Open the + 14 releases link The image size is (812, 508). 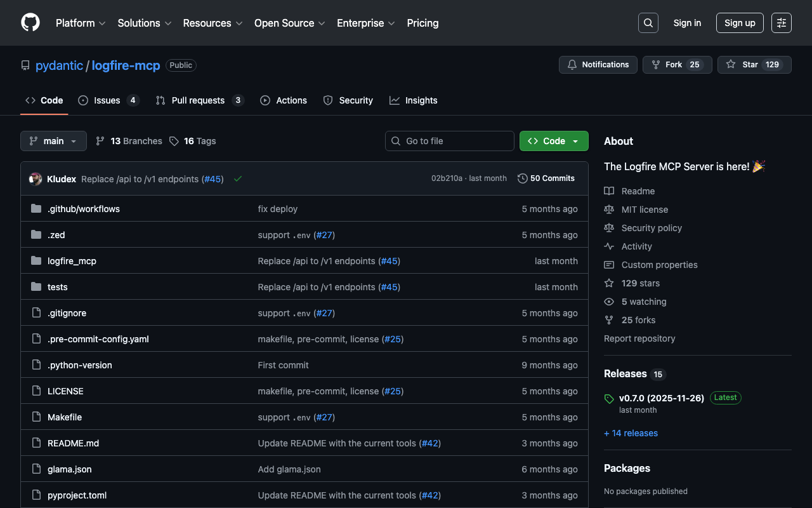631,433
